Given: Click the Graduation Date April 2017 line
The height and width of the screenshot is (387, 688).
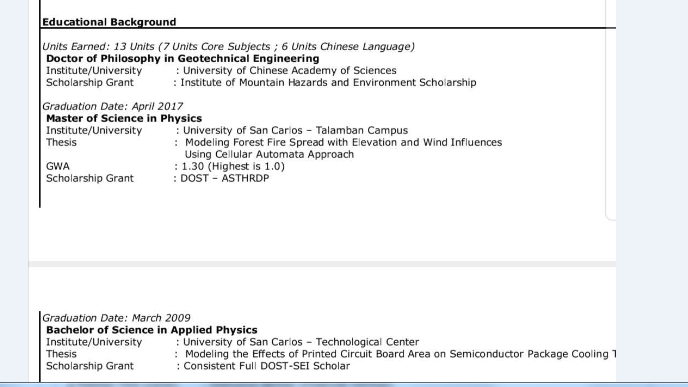Looking at the screenshot, I should tap(112, 106).
